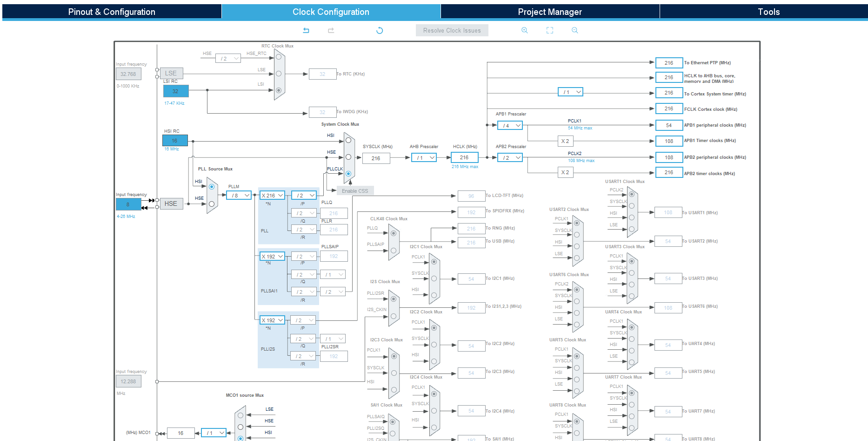Open the PLLI2S X192 multiplier dropdown
This screenshot has width=868, height=441.
coord(272,320)
